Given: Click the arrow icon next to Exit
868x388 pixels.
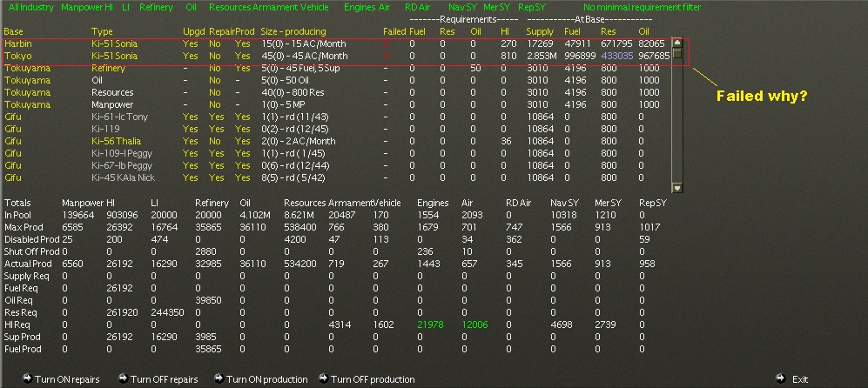Looking at the screenshot, I should [x=781, y=378].
